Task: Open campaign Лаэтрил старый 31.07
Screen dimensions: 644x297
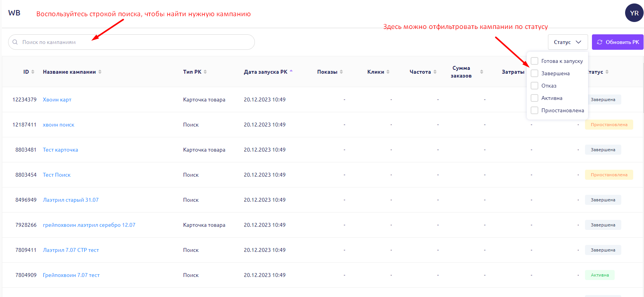Action: (x=71, y=200)
